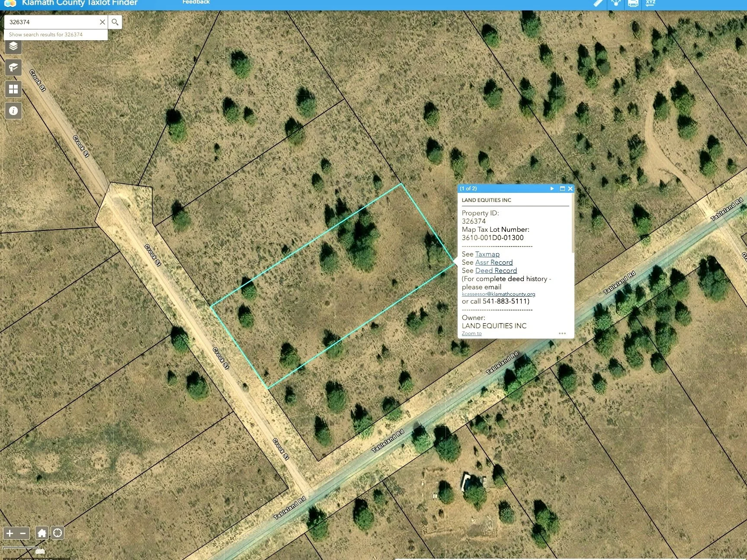Advance to record 2 of 2
The height and width of the screenshot is (560, 747).
[552, 189]
